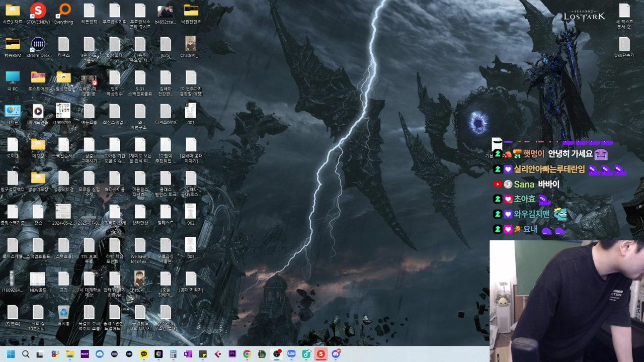644x362 pixels.
Task: Open the Stream Deck shortcut
Action: pyautogui.click(x=38, y=47)
